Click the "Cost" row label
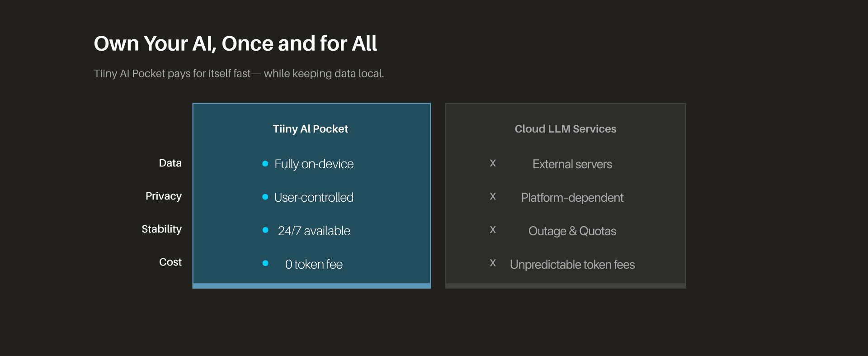 pos(170,262)
